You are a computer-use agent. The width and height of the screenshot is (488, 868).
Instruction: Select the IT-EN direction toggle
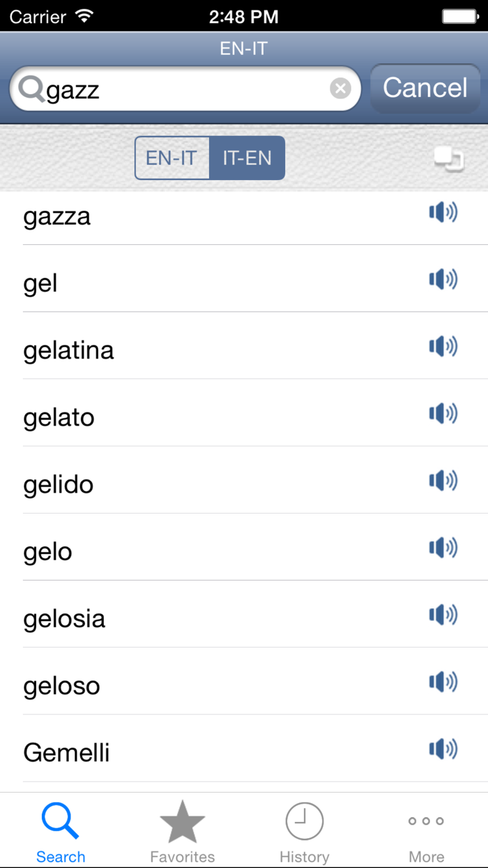pos(248,158)
